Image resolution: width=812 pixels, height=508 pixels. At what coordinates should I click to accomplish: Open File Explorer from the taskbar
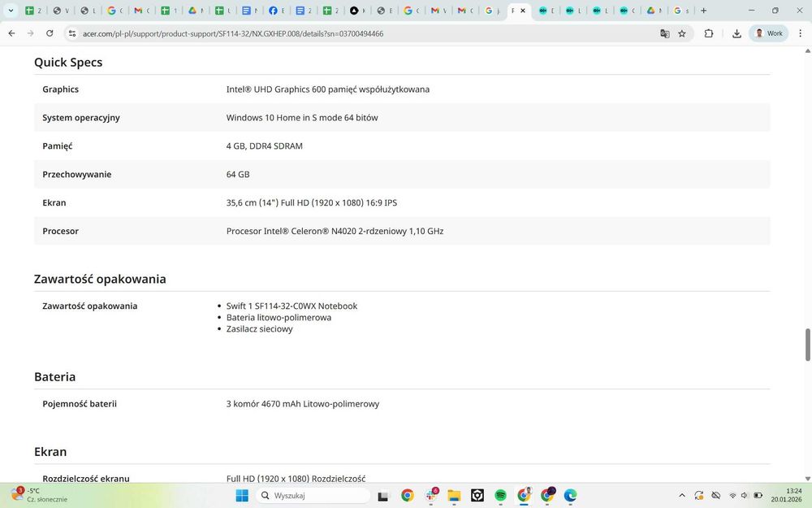tap(454, 496)
